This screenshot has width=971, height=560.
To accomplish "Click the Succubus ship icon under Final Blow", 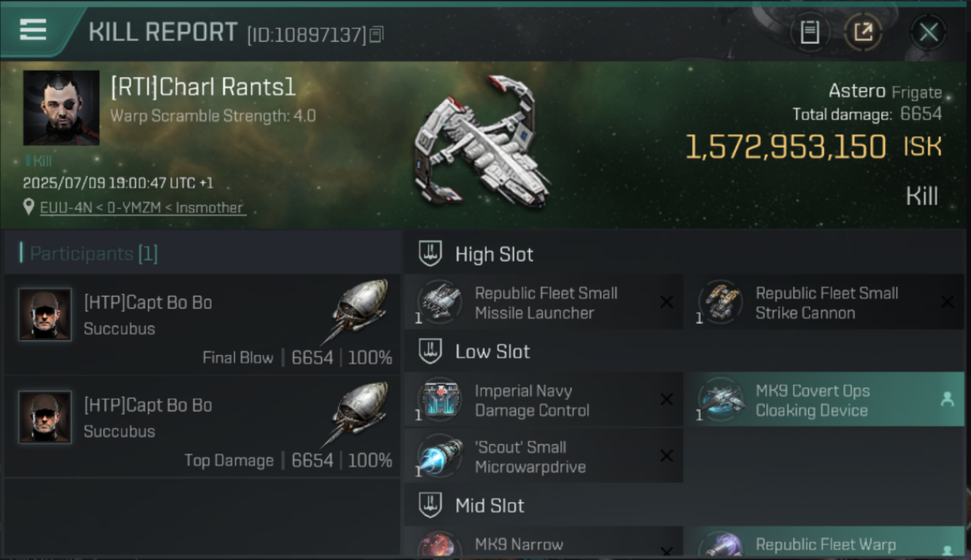I will pyautogui.click(x=356, y=311).
